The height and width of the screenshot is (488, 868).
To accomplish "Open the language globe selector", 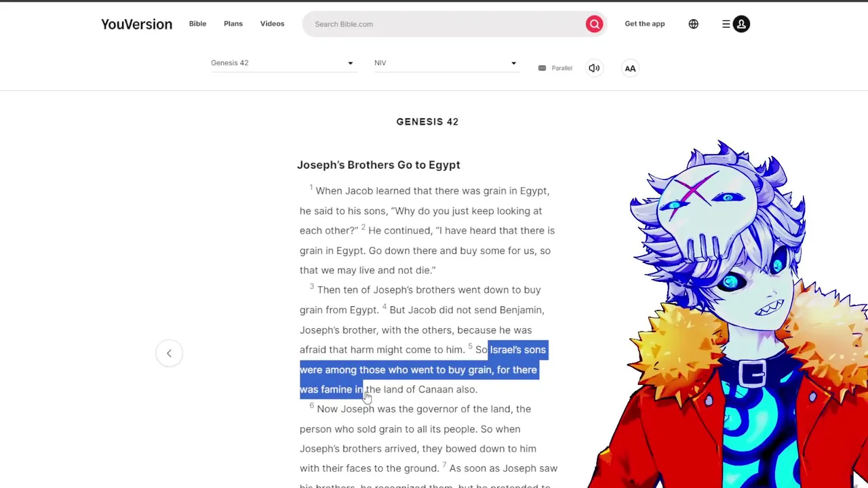I will [693, 24].
